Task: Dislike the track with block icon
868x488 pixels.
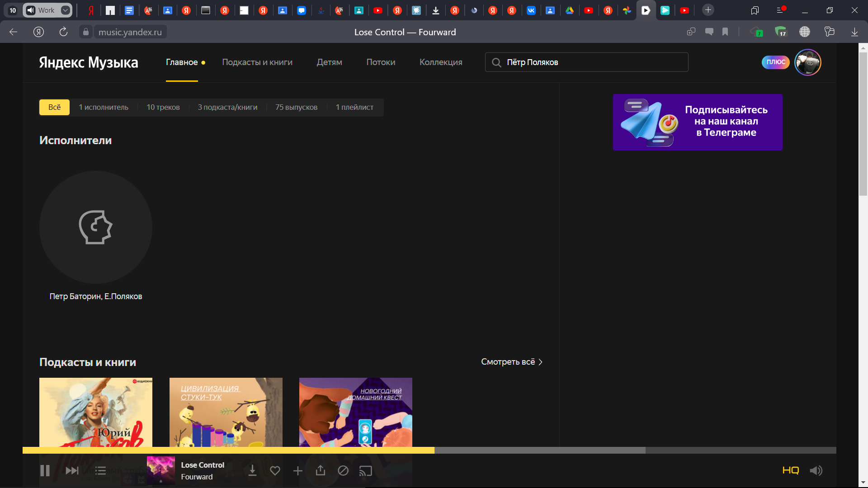Action: (x=343, y=471)
